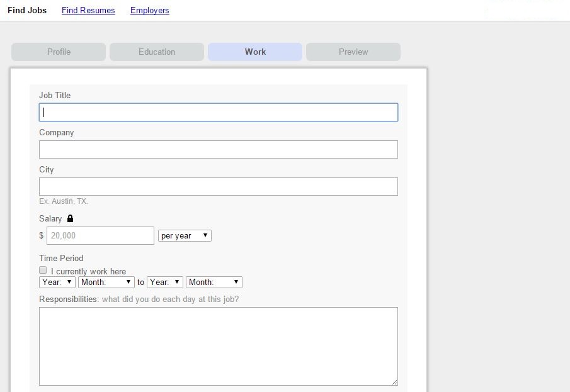This screenshot has width=570, height=392.
Task: Open the Preview tab
Action: click(x=353, y=52)
